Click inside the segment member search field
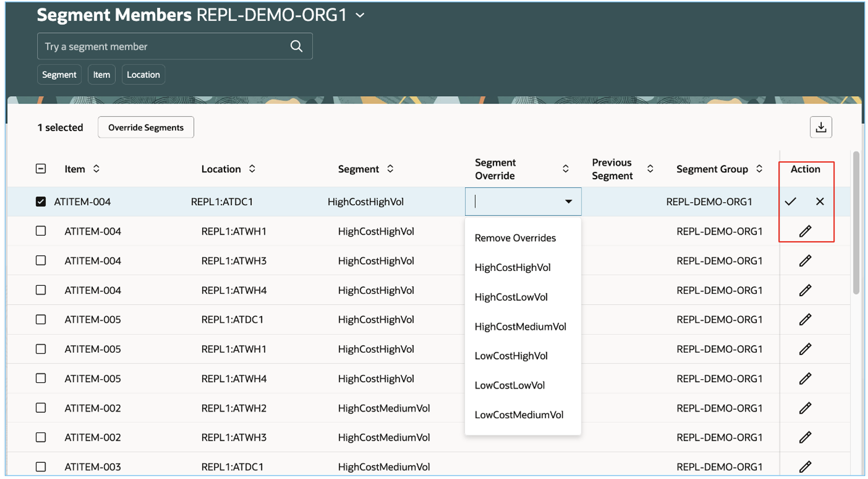 pyautogui.click(x=157, y=46)
